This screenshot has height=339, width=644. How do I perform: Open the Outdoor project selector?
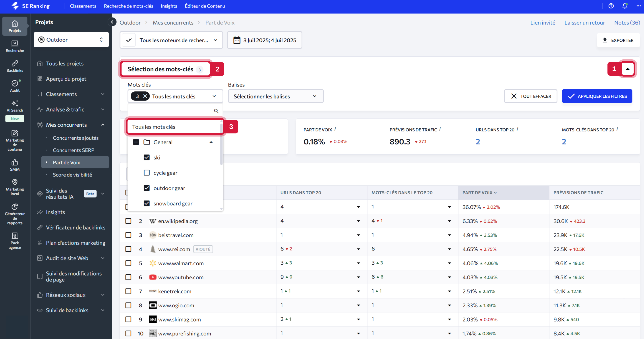pyautogui.click(x=71, y=40)
